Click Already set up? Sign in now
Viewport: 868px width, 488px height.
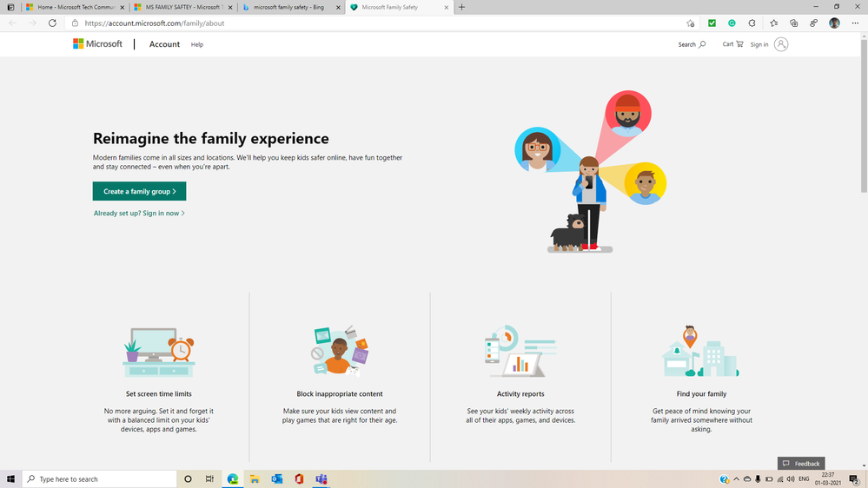point(139,213)
